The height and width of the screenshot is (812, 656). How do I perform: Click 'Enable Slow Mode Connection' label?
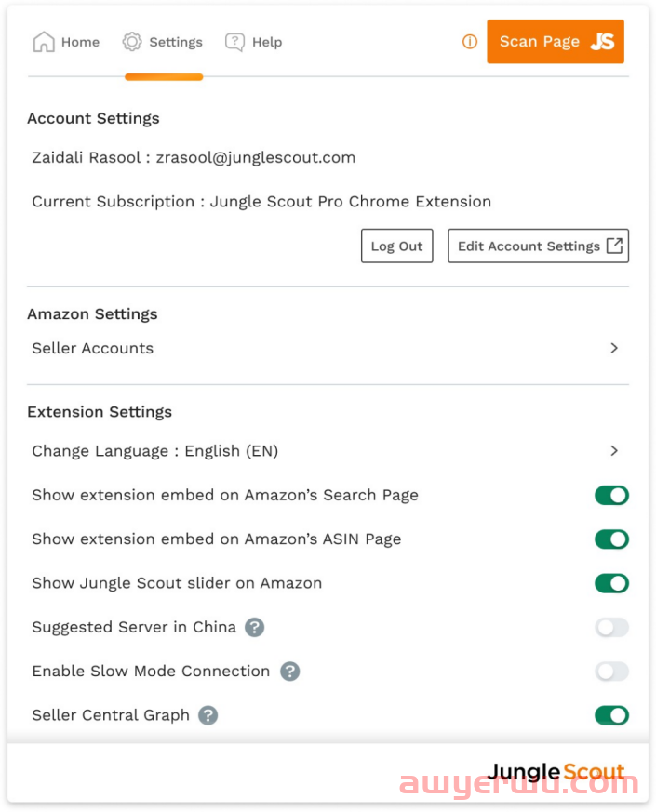pos(152,672)
